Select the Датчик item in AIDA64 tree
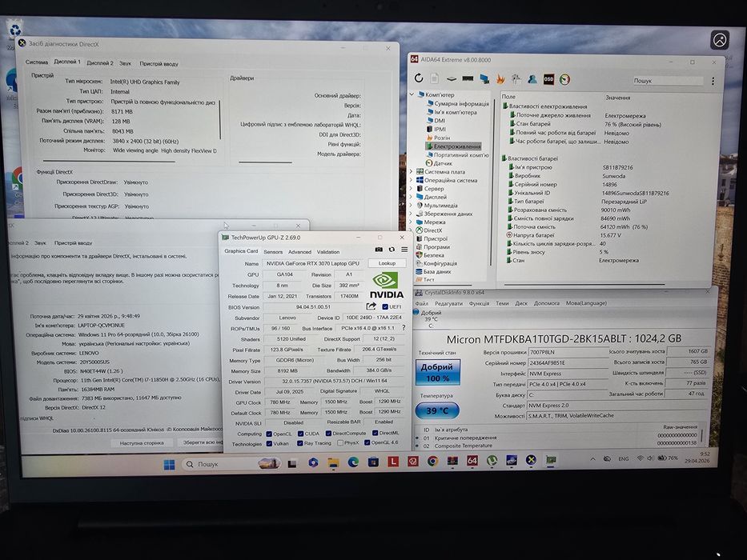 pos(439,163)
